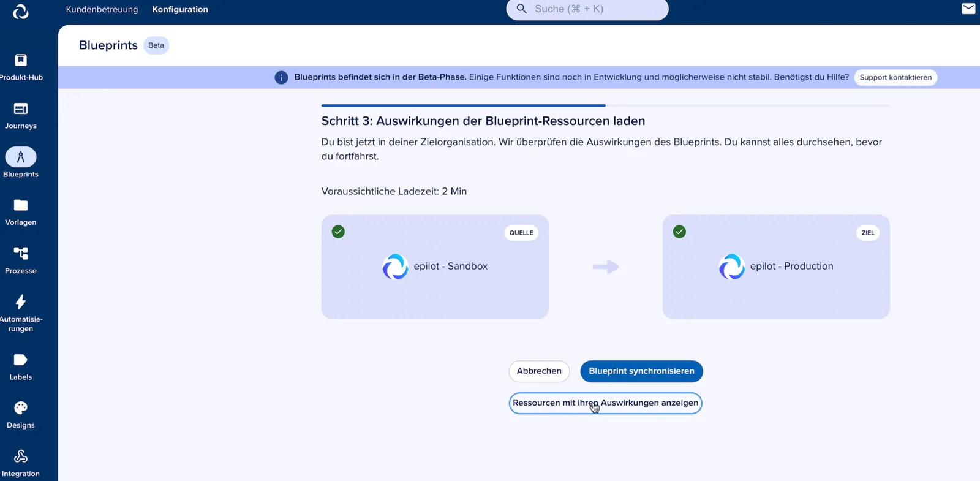
Task: Click the Blueprints page heading
Action: pos(108,45)
